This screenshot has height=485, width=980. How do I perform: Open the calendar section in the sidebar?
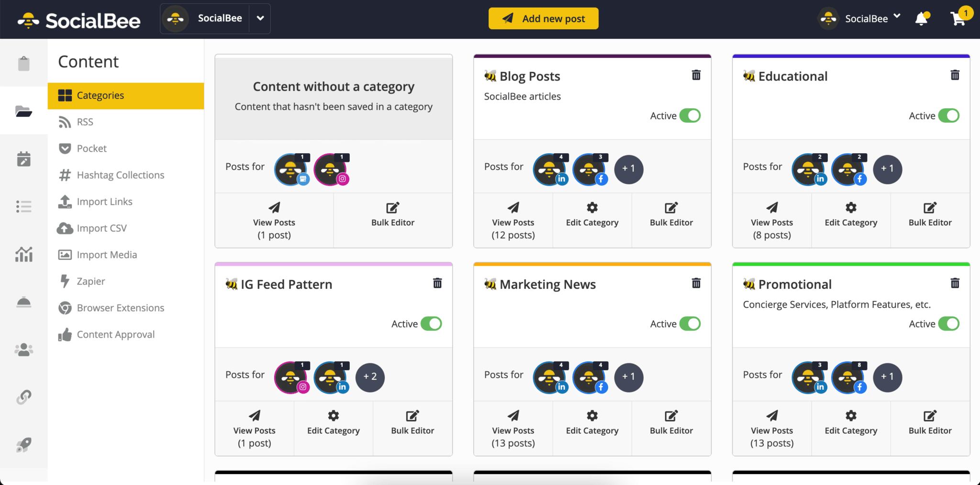click(x=24, y=158)
